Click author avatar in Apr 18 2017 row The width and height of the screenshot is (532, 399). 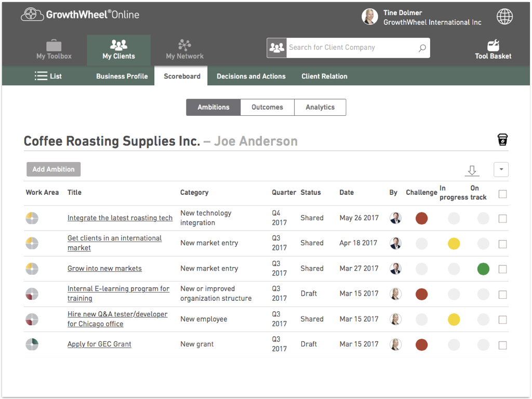pos(395,243)
